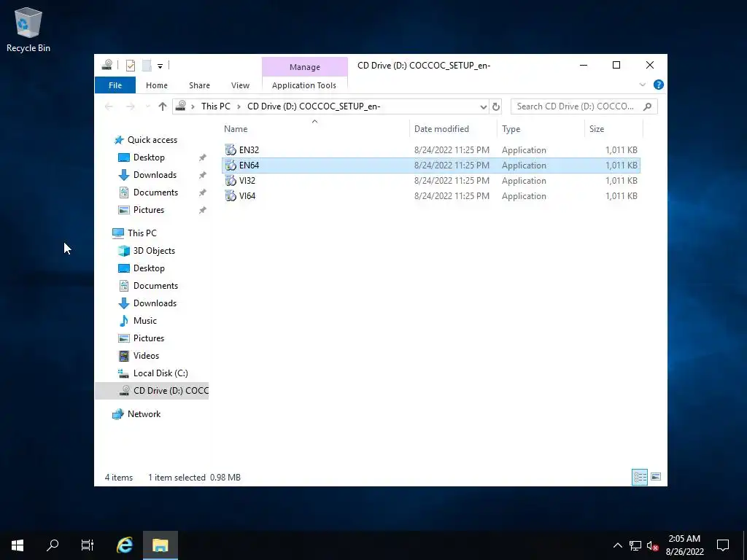Open Local Disk (C:)
The height and width of the screenshot is (560, 747).
click(160, 373)
